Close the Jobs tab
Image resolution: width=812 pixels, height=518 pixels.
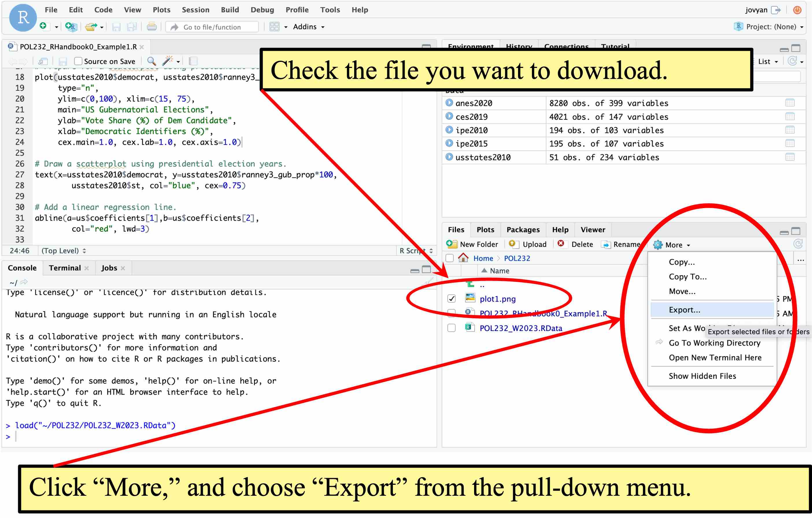pos(123,268)
